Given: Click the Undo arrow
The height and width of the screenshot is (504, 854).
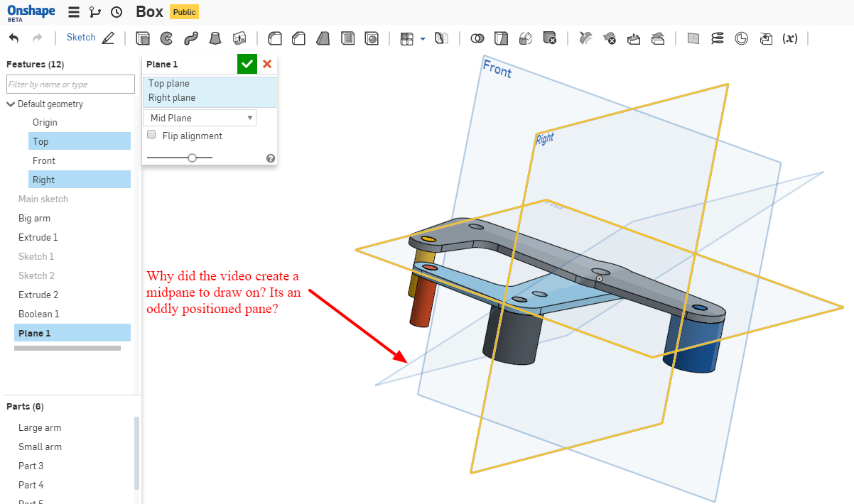Looking at the screenshot, I should (x=14, y=38).
